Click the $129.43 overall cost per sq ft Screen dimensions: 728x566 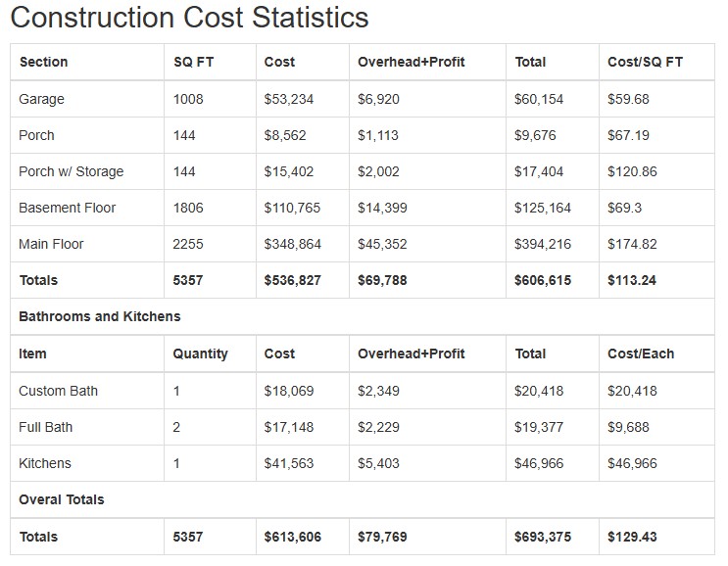(x=632, y=537)
